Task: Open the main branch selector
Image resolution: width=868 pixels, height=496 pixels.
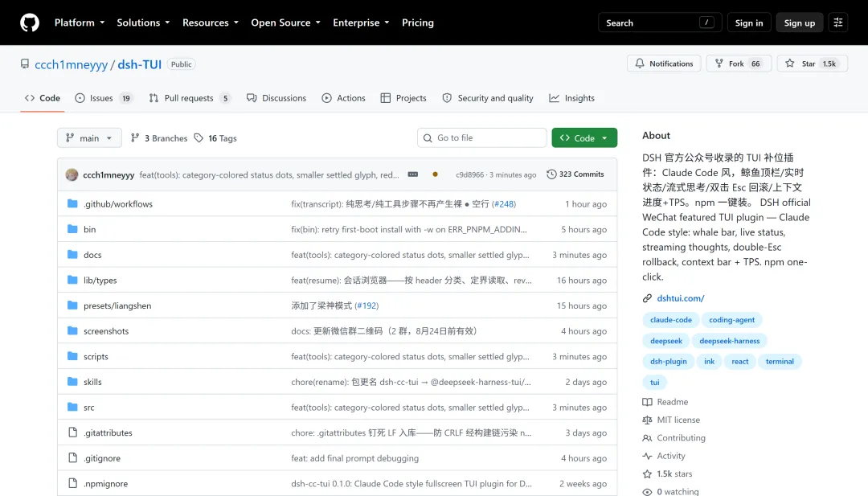Action: click(x=89, y=137)
